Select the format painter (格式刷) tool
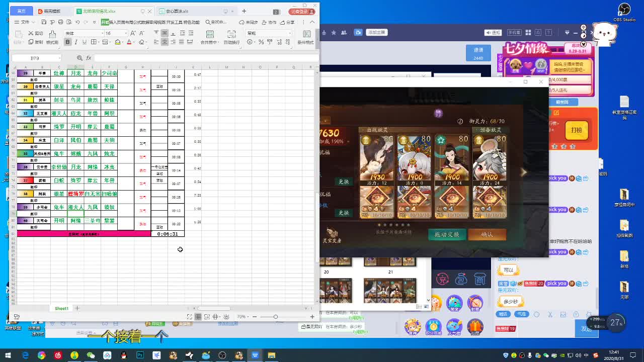This screenshot has height=362, width=644. pos(52,37)
